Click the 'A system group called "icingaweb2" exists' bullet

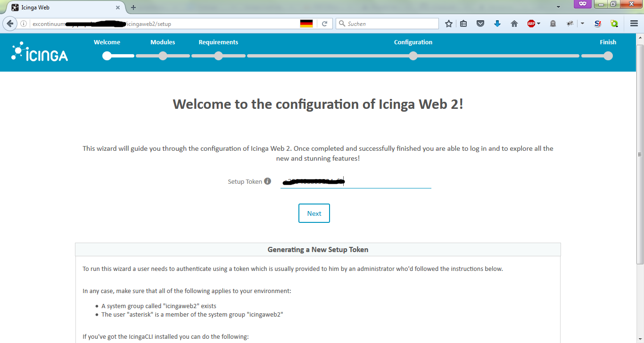[x=159, y=306]
